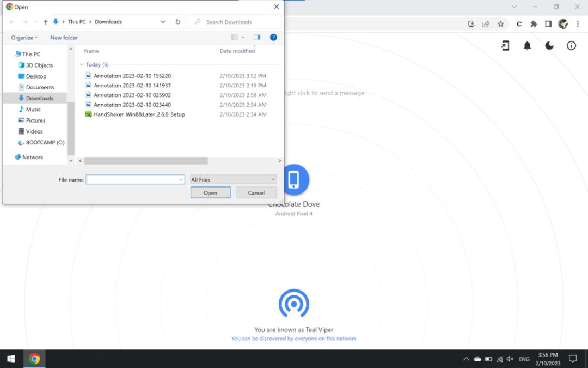Screen dimensions: 588x368
Task: Click the install app icon on the page
Action: [505, 46]
